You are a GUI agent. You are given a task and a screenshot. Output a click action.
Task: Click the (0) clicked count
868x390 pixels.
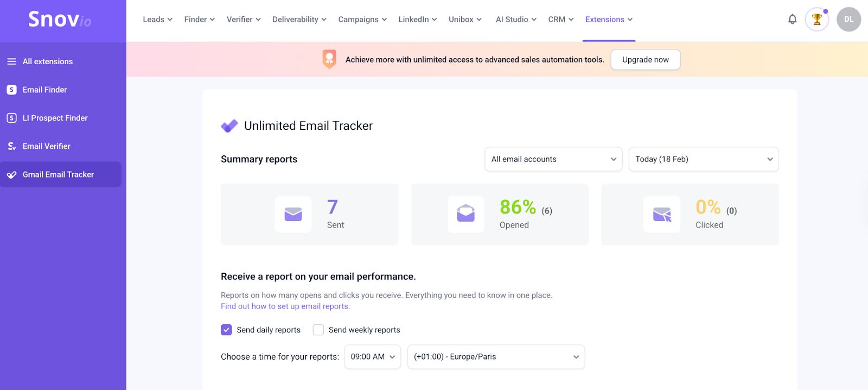732,211
